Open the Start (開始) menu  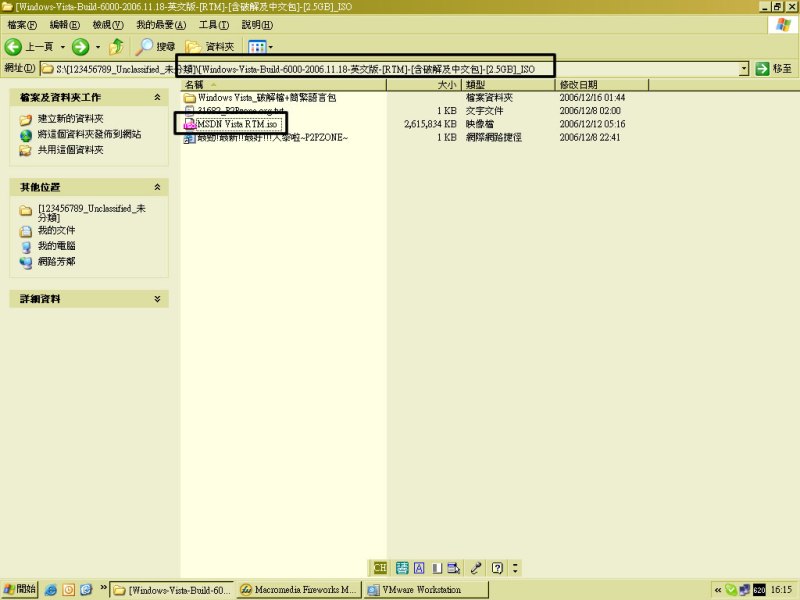19,589
